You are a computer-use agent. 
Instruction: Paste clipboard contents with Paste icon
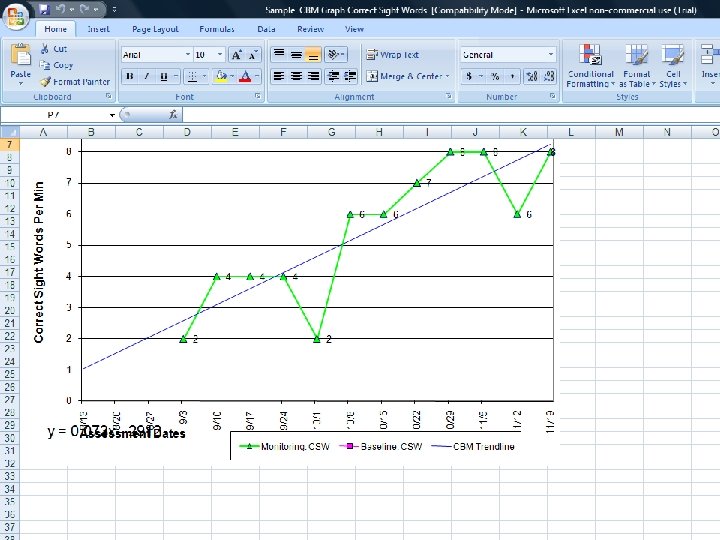pyautogui.click(x=21, y=56)
